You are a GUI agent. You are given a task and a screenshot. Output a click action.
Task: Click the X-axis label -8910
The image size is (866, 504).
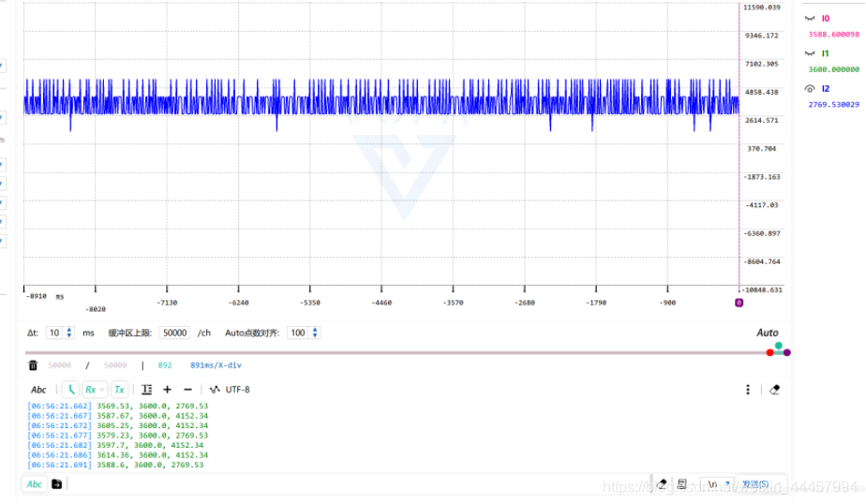(37, 296)
